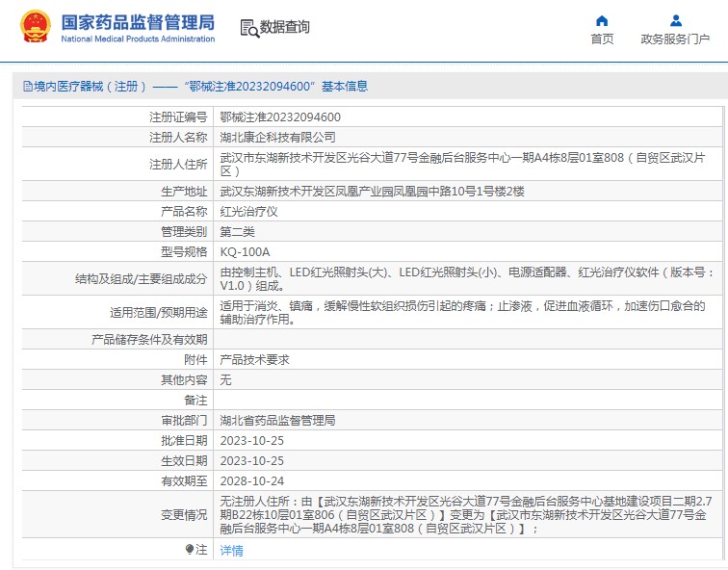Image resolution: width=728 pixels, height=570 pixels.
Task: Click the 产品储存条件及有效期 label
Action: (x=149, y=340)
